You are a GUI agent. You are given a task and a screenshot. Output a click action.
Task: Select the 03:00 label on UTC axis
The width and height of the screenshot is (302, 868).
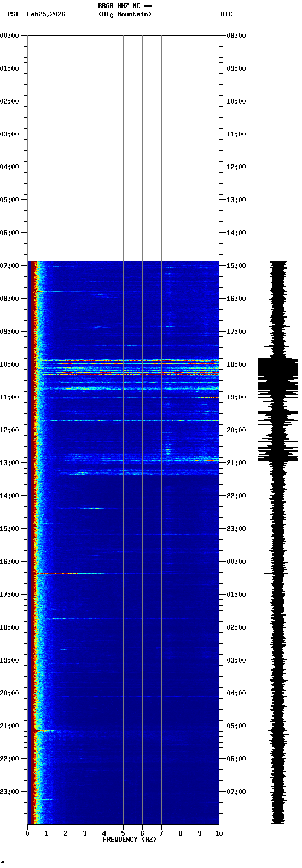(x=236, y=660)
